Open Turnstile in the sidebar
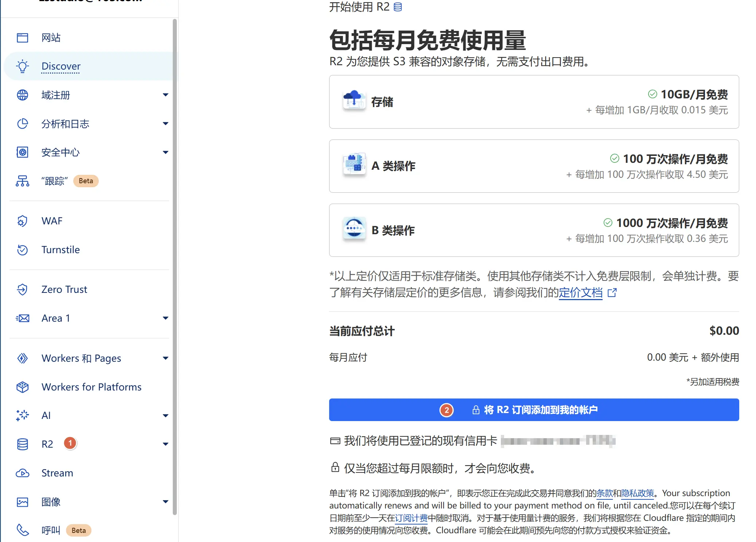Image resolution: width=756 pixels, height=542 pixels. tap(89, 250)
